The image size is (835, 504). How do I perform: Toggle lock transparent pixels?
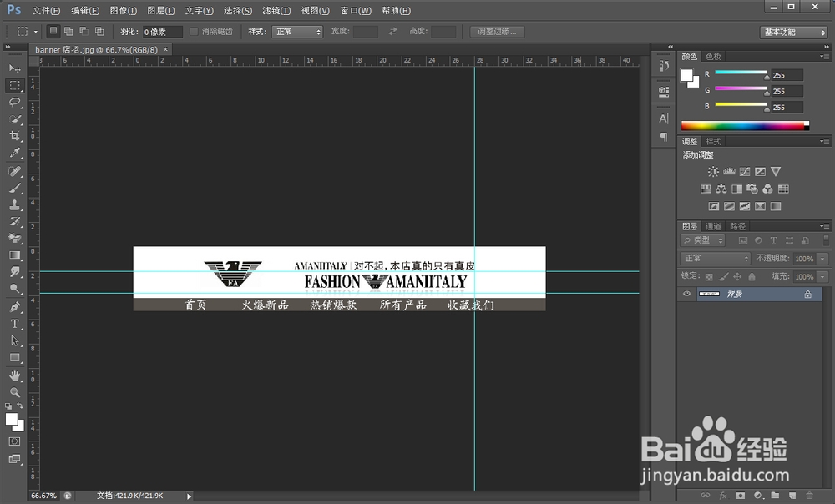pos(709,277)
